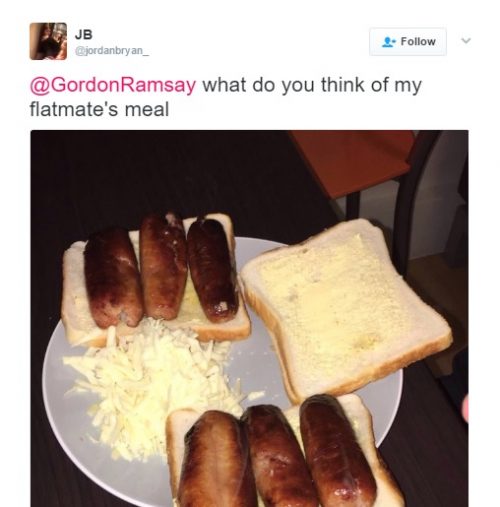The image size is (500, 507).
Task: Click the upper sausage sandwich in photo
Action: pyautogui.click(x=155, y=278)
